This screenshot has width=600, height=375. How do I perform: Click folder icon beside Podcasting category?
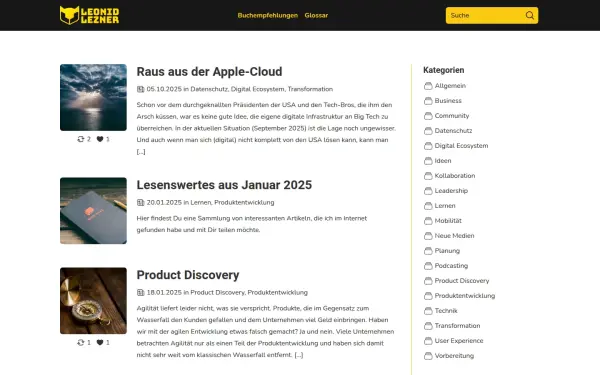(428, 266)
